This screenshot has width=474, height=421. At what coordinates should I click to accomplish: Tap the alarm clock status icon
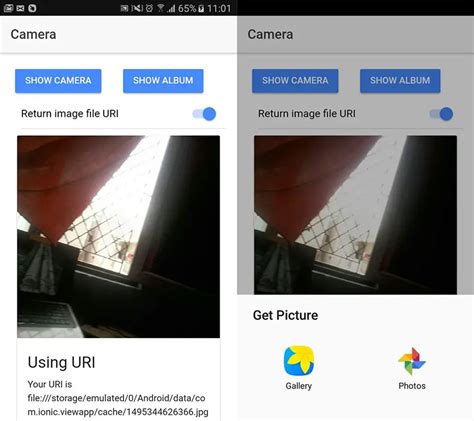[149, 8]
